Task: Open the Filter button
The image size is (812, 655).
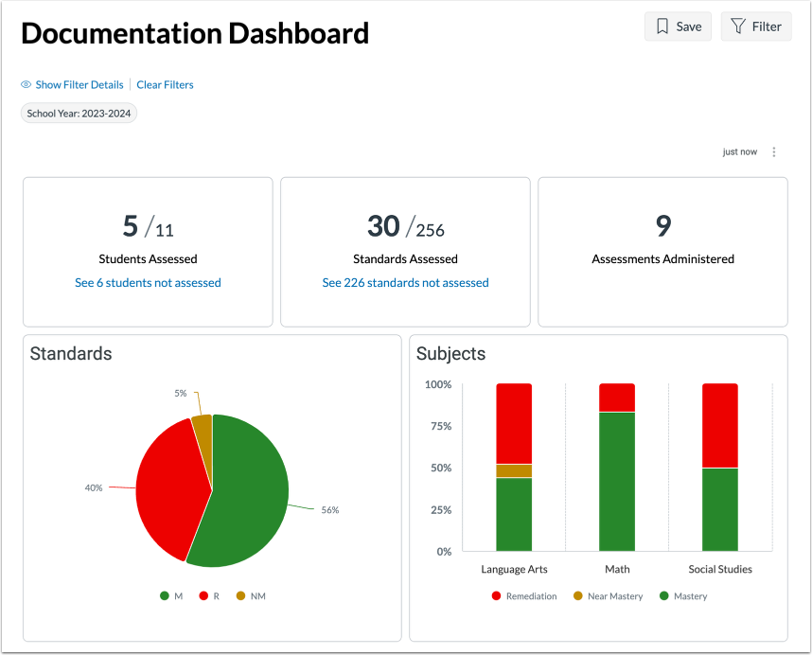Action: click(756, 27)
